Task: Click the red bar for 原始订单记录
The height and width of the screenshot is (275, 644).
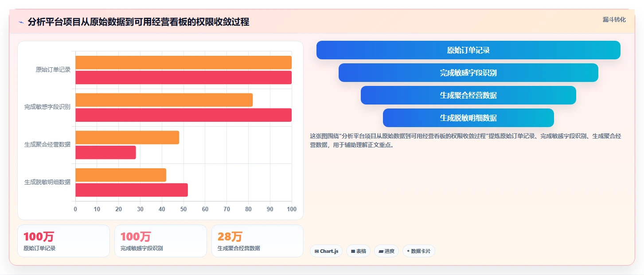Action: click(x=183, y=77)
